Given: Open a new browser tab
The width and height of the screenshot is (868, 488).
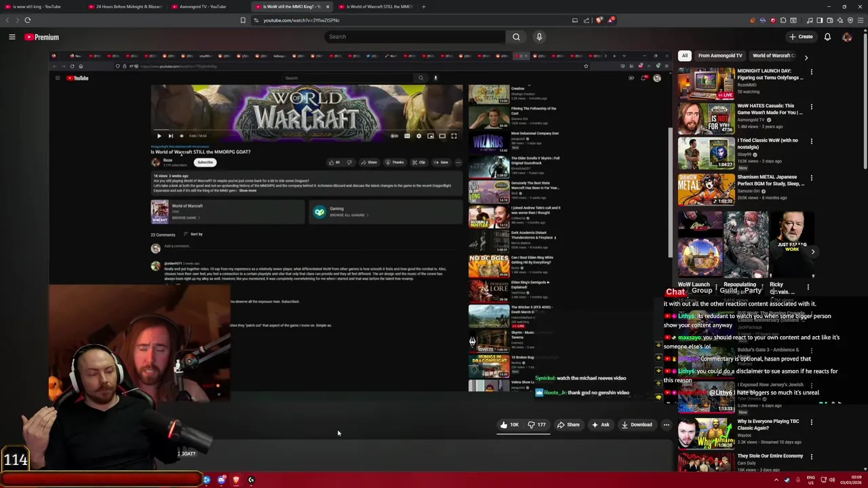Looking at the screenshot, I should click(x=424, y=7).
